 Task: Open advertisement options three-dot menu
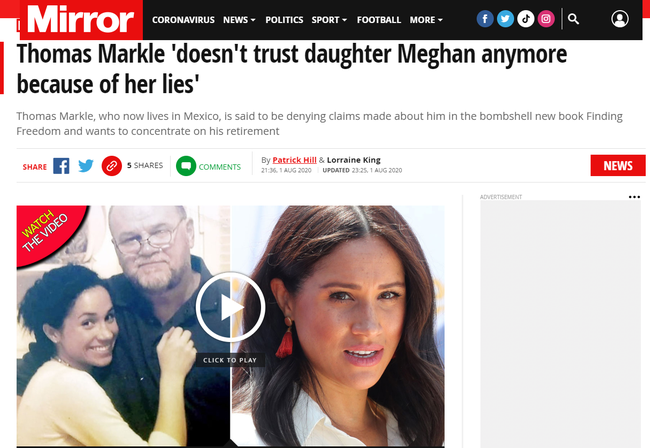point(634,197)
